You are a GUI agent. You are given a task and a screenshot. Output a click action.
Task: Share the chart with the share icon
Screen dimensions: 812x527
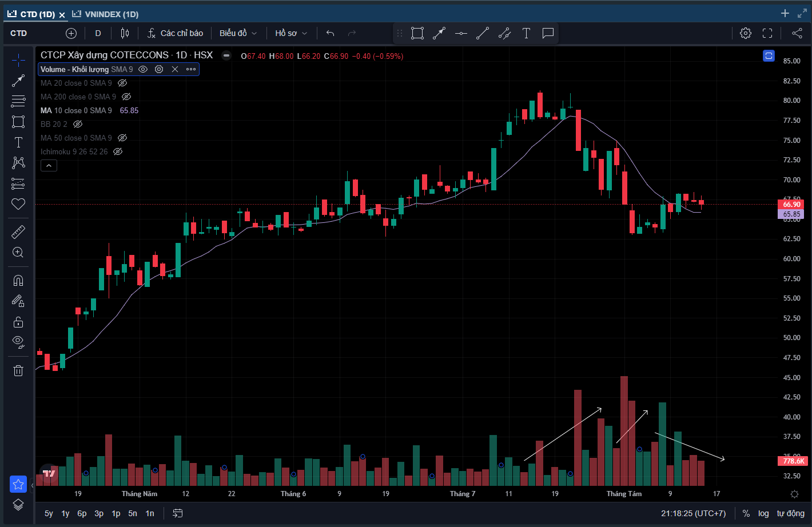tap(797, 33)
